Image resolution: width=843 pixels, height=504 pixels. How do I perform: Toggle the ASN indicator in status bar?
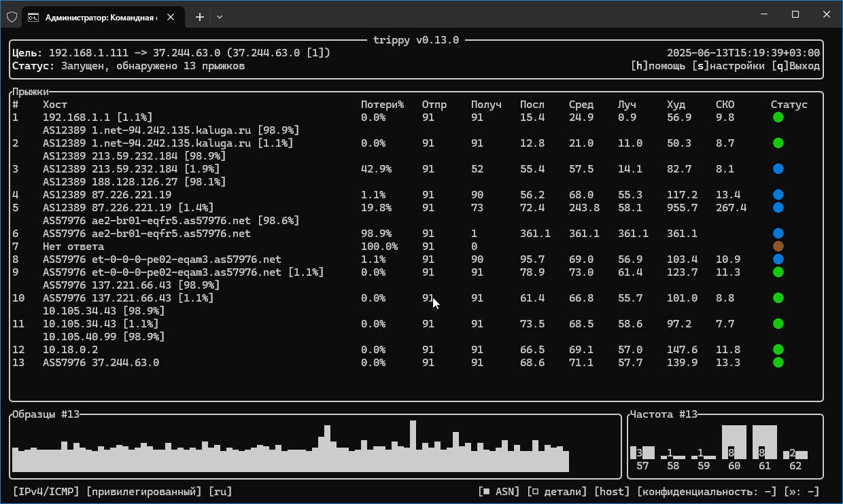tap(499, 492)
